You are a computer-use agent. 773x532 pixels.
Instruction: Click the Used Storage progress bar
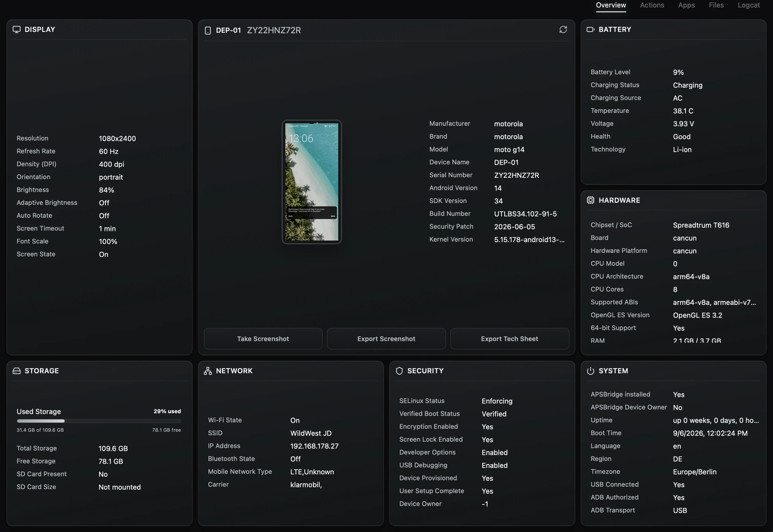(x=99, y=421)
